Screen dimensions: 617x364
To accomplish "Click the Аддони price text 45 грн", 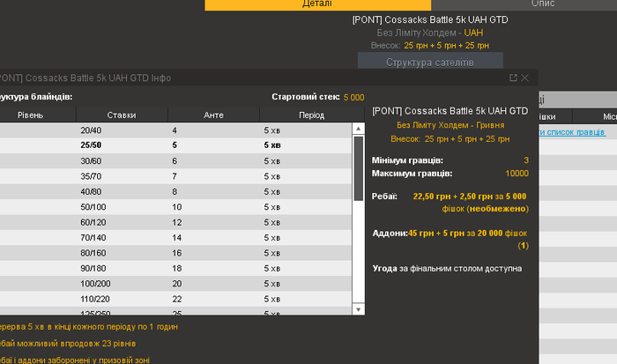I will coord(420,234).
